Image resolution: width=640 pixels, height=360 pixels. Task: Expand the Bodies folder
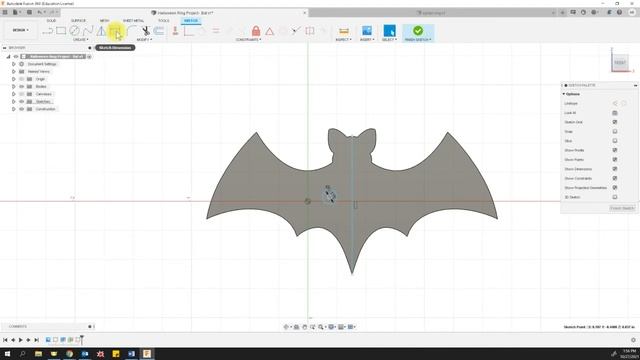coord(13,87)
